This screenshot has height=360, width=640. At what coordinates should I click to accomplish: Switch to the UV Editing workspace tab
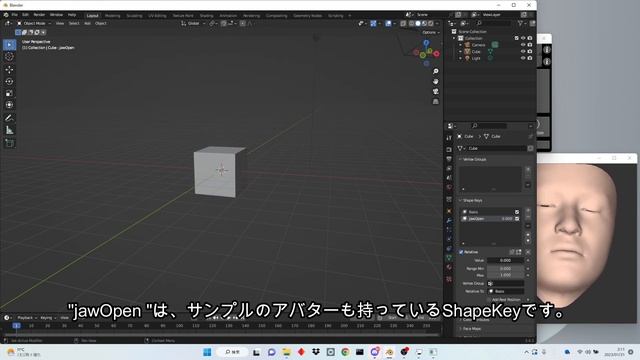[157, 16]
